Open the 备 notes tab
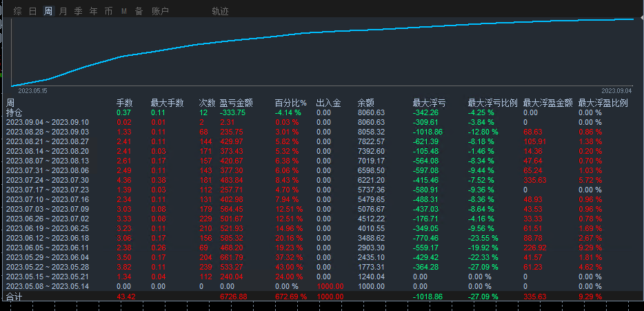Viewport: 644px width, 311px height. [x=139, y=12]
